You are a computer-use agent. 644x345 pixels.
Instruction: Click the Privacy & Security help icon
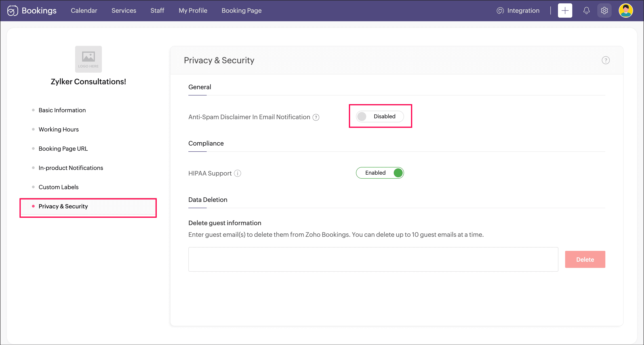[x=606, y=60]
